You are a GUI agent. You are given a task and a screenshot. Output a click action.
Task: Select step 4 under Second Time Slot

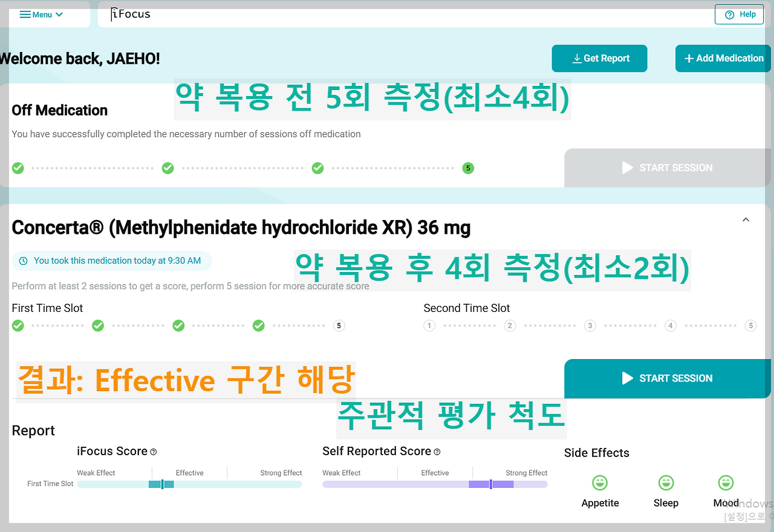tap(670, 326)
